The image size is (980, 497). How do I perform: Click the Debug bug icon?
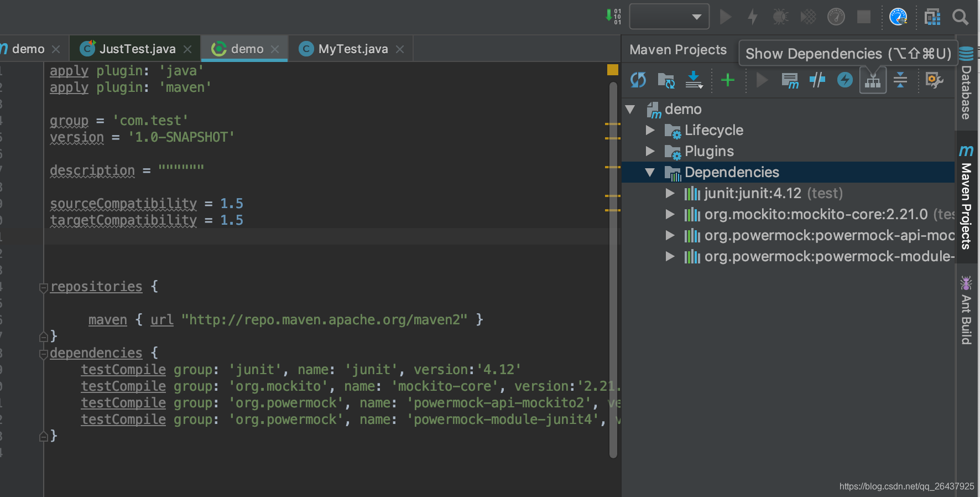point(780,17)
